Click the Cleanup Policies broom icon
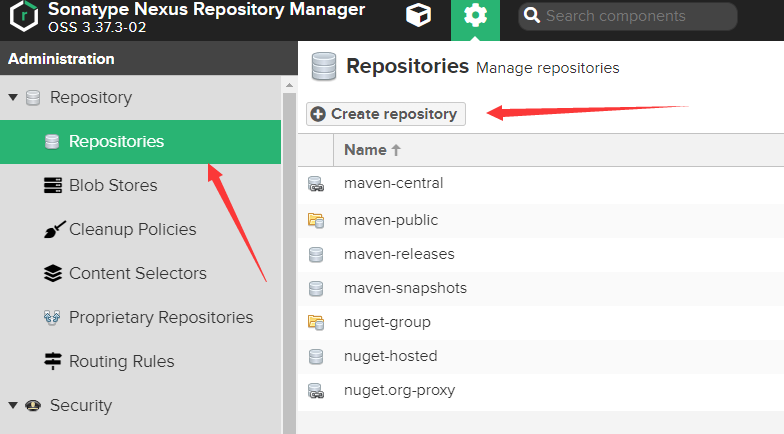Screen dimensions: 784x434 [54, 230]
